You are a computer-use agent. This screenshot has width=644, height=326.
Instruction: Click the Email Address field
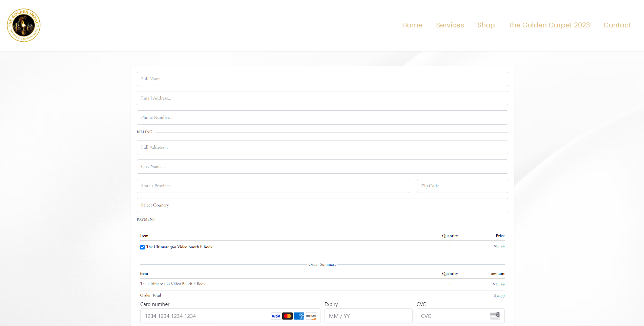322,98
